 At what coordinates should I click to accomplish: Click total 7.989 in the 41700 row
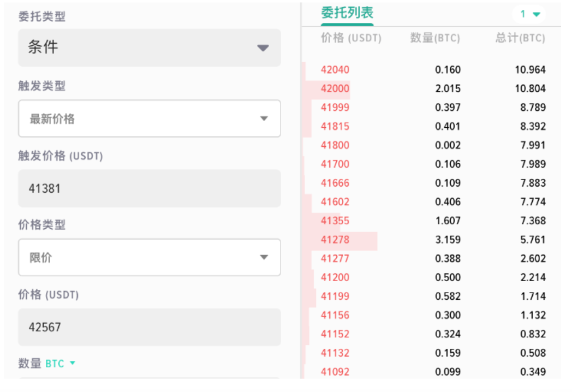533,164
